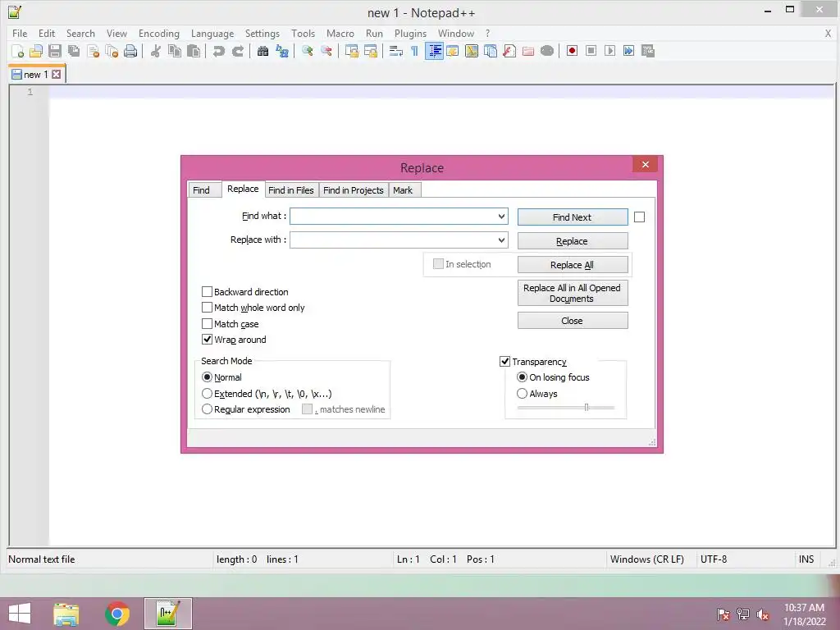
Task: Open the Language menu
Action: [212, 33]
